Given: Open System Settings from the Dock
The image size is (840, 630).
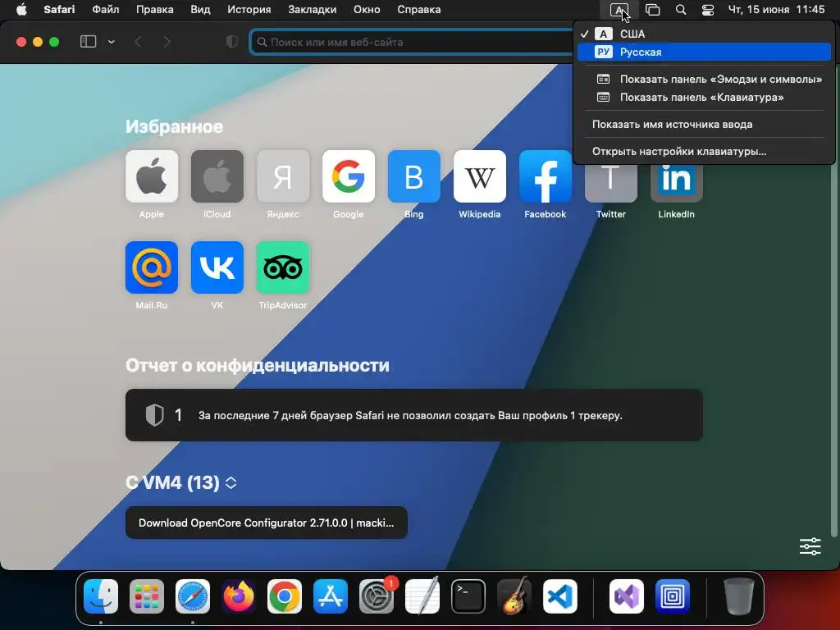Looking at the screenshot, I should [x=377, y=596].
